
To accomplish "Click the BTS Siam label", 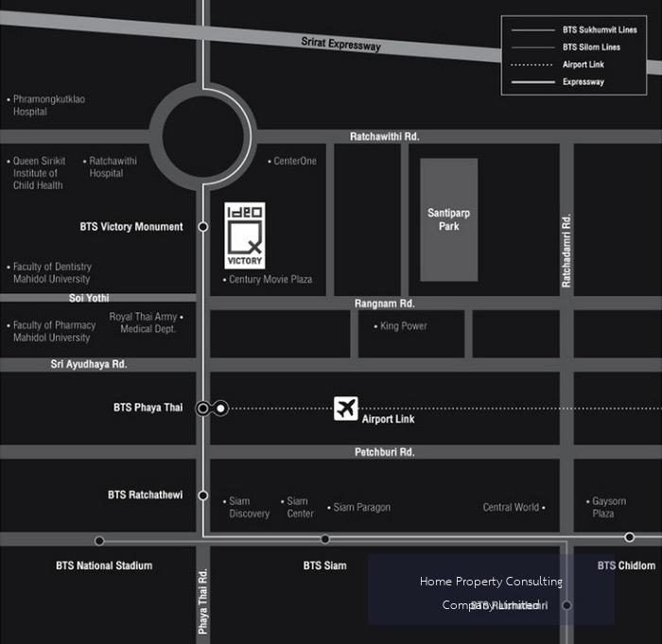I will coord(324,566).
